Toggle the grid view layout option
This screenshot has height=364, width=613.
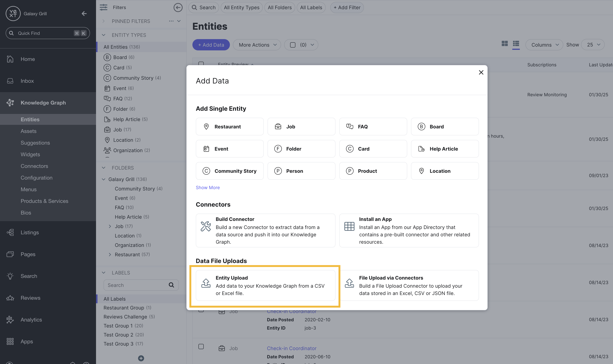[505, 44]
